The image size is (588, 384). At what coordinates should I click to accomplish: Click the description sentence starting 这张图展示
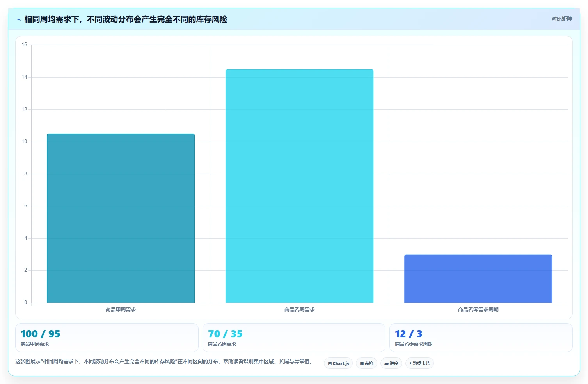[x=164, y=362]
